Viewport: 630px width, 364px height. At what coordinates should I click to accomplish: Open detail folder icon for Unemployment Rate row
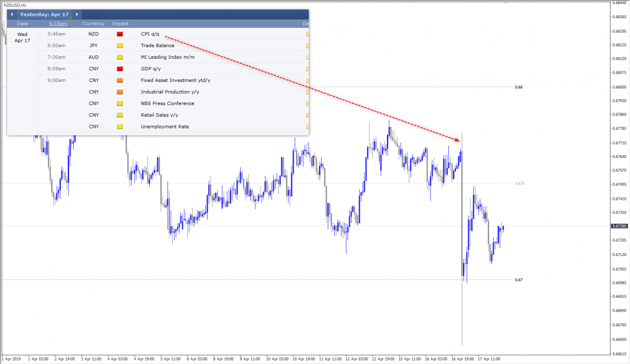click(x=307, y=127)
